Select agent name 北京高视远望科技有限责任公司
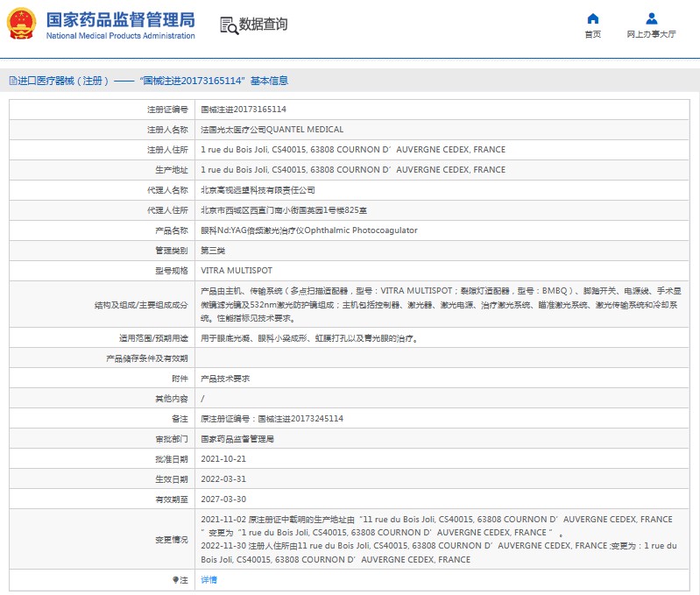The image size is (700, 595). (258, 190)
